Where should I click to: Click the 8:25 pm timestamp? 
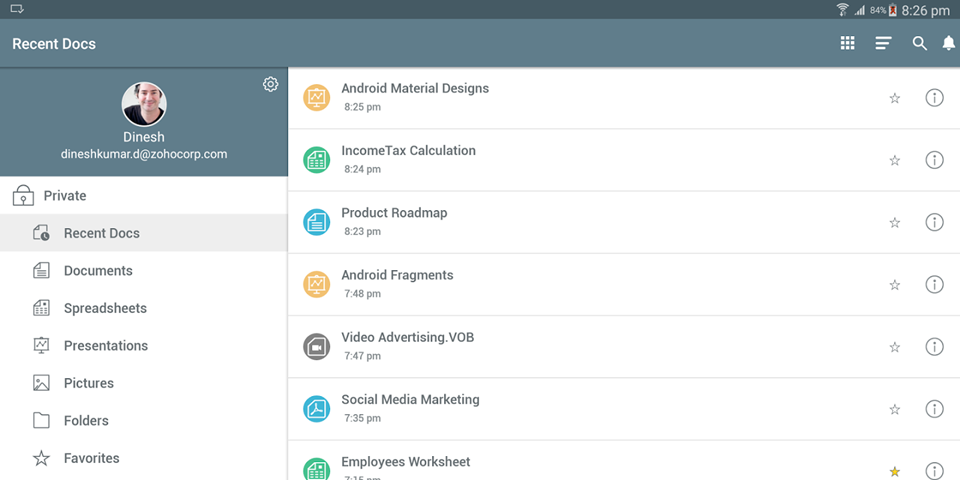(362, 107)
